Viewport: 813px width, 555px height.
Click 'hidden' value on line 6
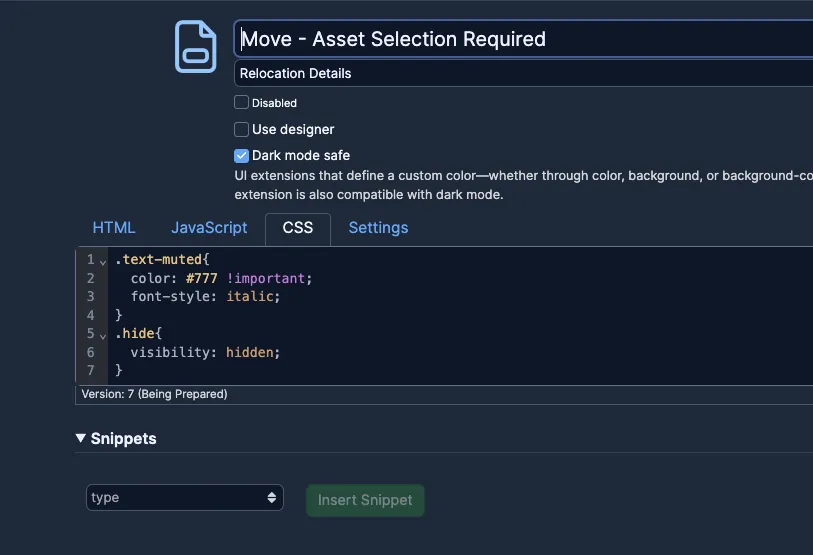[x=249, y=352]
